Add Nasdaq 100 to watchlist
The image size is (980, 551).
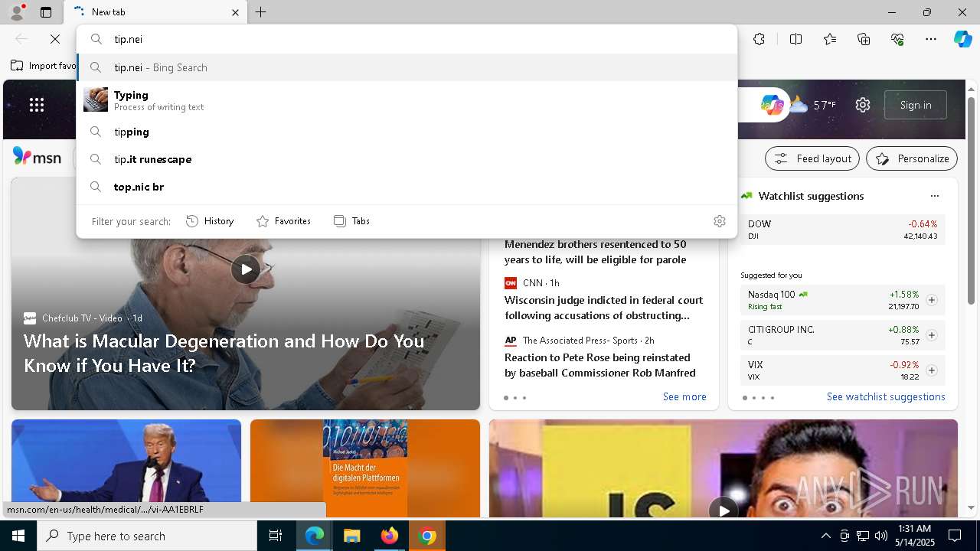[932, 300]
